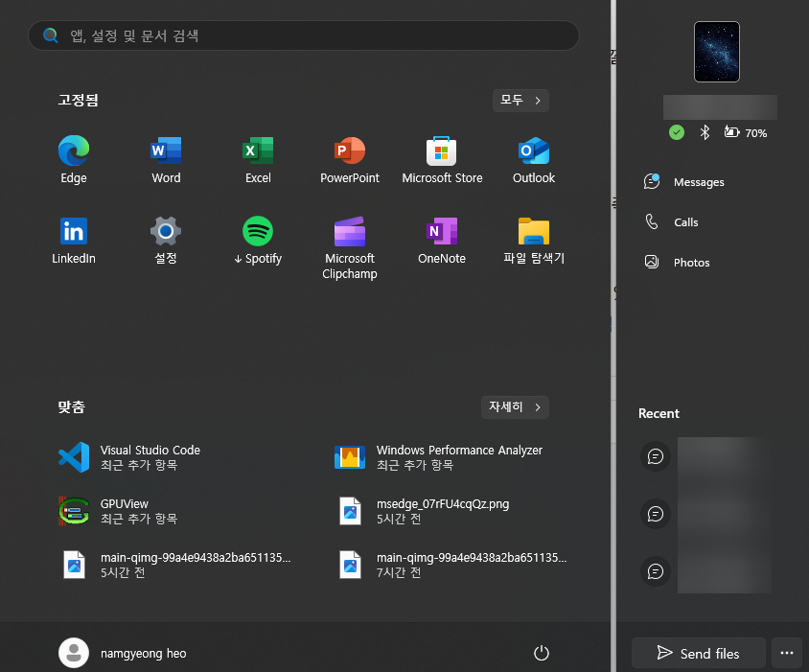
Task: Open Photos in phone panel
Action: 677,263
